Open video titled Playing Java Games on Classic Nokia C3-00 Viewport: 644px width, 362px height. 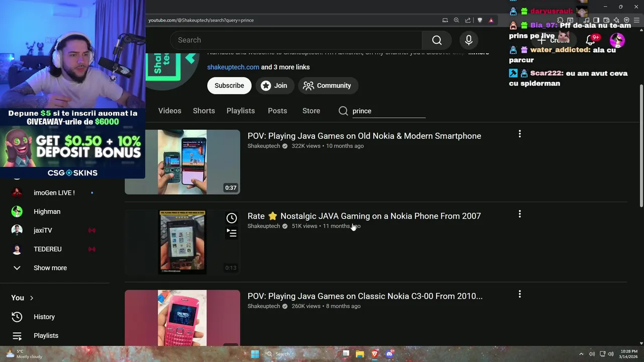(365, 296)
